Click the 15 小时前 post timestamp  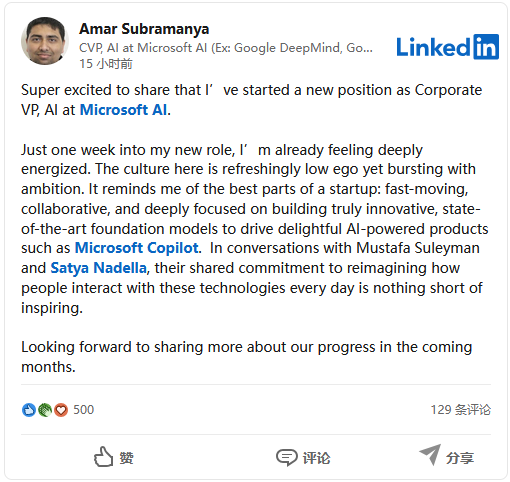[106, 63]
